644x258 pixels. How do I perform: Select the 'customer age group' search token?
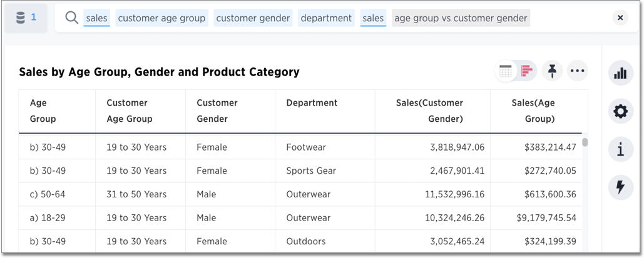click(x=161, y=18)
